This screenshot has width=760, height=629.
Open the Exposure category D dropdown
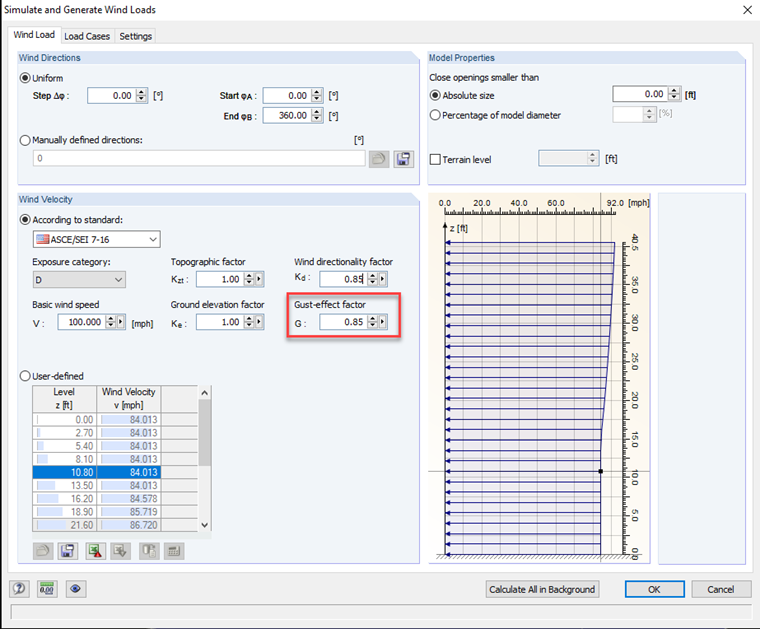click(79, 280)
